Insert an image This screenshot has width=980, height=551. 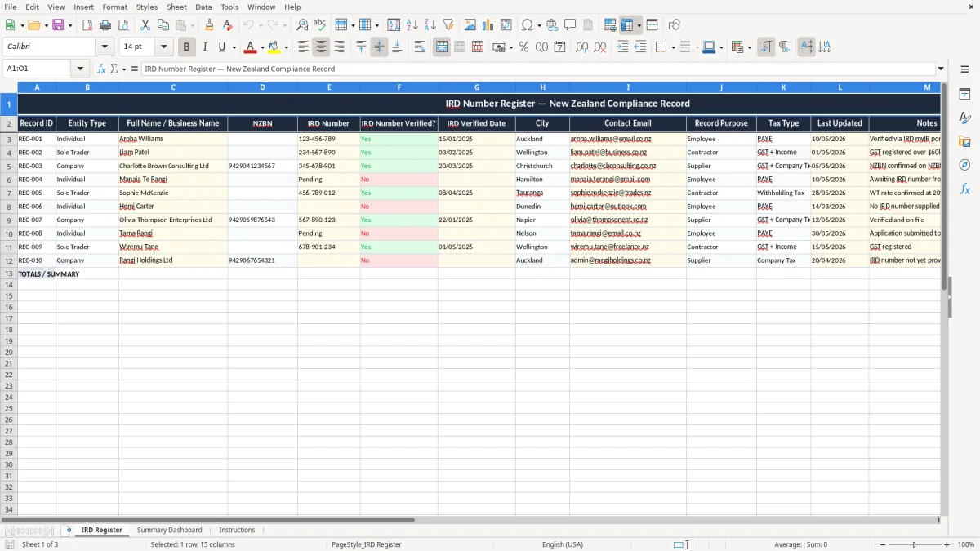470,25
